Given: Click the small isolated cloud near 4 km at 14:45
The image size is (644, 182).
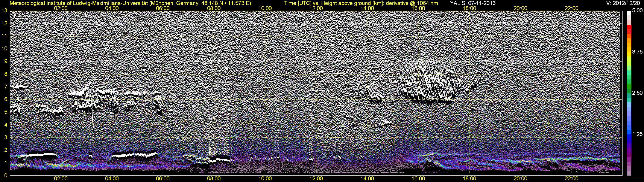Looking at the screenshot, I should [x=387, y=123].
